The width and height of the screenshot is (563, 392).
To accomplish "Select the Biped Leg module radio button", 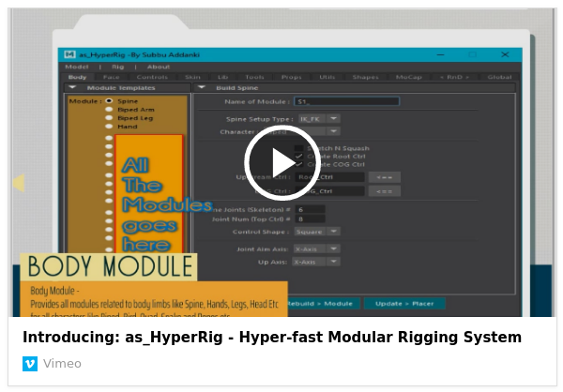I will pos(109,118).
